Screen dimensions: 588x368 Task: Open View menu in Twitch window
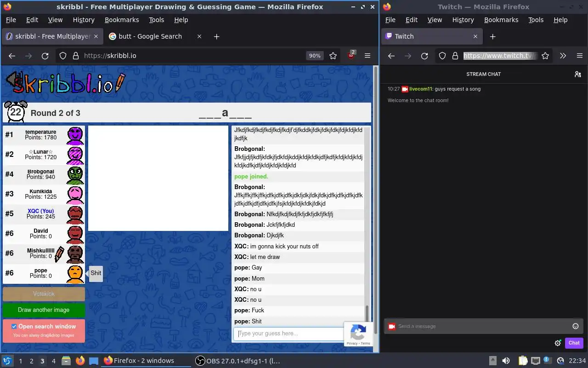[435, 20]
